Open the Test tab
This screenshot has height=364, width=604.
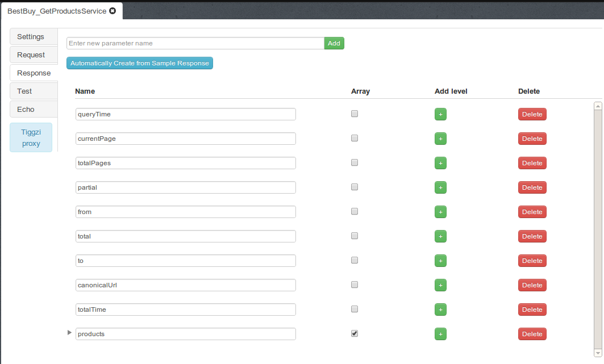click(33, 91)
